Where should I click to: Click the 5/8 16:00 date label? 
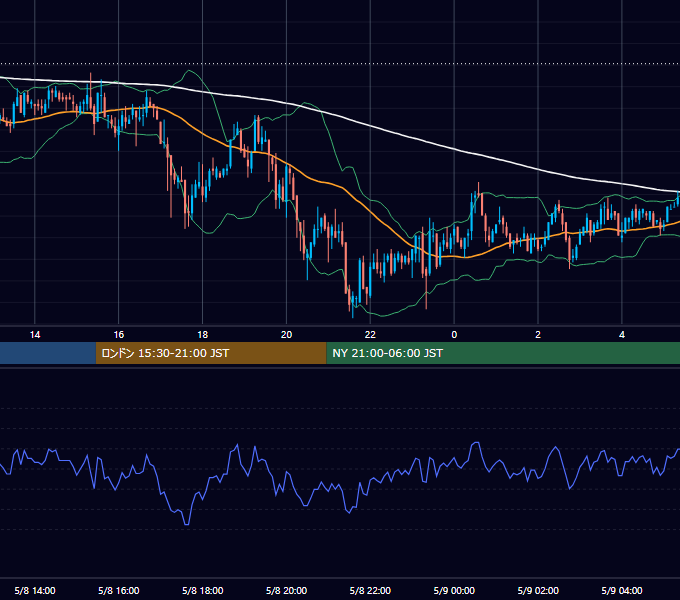pyautogui.click(x=118, y=590)
